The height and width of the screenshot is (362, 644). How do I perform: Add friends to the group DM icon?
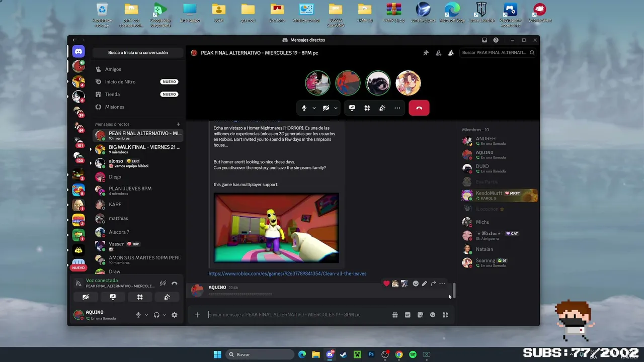pos(438,53)
